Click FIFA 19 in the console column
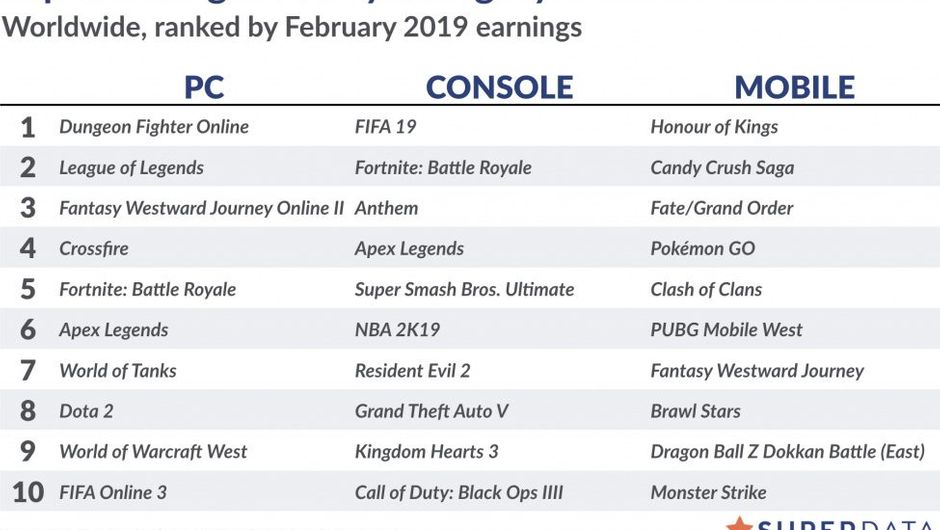The width and height of the screenshot is (940, 530). pos(385,127)
